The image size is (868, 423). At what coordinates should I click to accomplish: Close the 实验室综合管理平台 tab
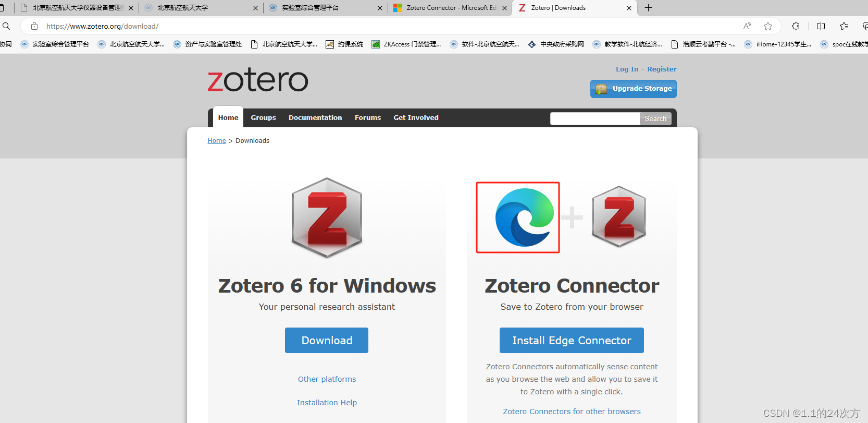[x=380, y=8]
